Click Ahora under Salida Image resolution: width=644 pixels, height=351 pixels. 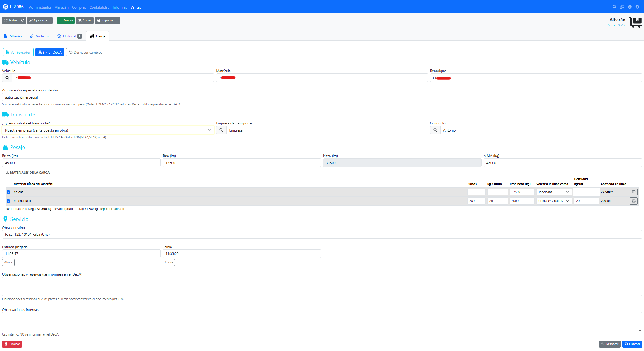click(169, 263)
